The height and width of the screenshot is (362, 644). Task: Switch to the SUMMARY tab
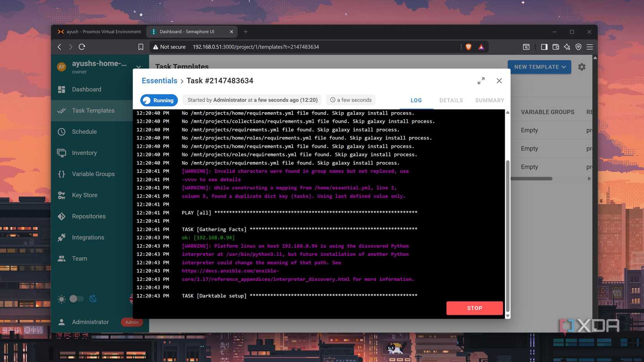coord(489,100)
